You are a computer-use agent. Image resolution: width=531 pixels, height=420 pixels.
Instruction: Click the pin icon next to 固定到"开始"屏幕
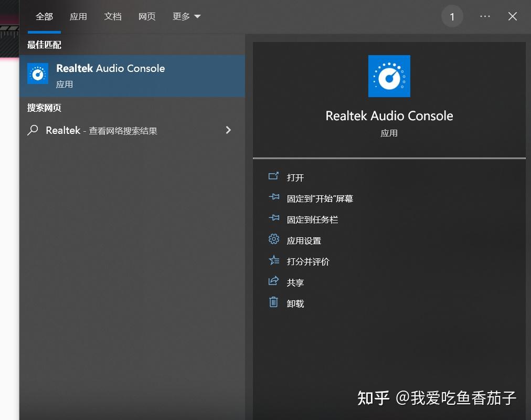pyautogui.click(x=273, y=198)
